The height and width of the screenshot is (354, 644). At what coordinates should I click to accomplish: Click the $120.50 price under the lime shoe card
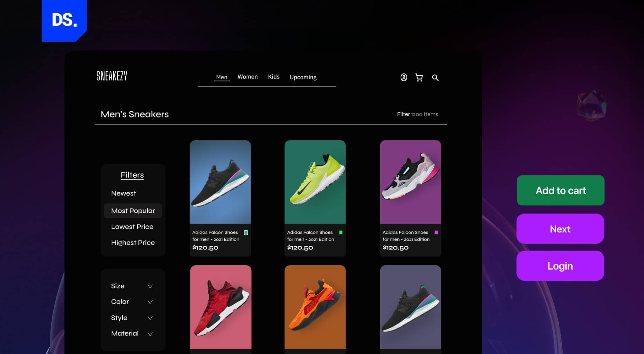pos(300,247)
